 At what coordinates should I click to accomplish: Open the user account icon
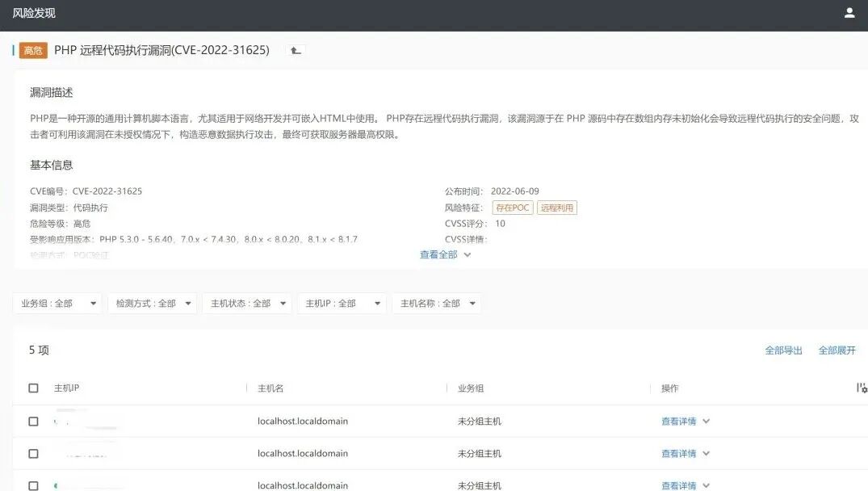coord(849,13)
